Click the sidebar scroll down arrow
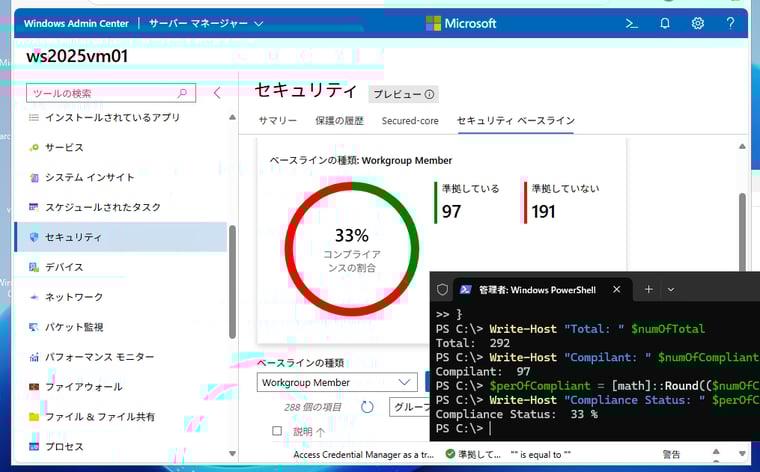 pyautogui.click(x=232, y=454)
